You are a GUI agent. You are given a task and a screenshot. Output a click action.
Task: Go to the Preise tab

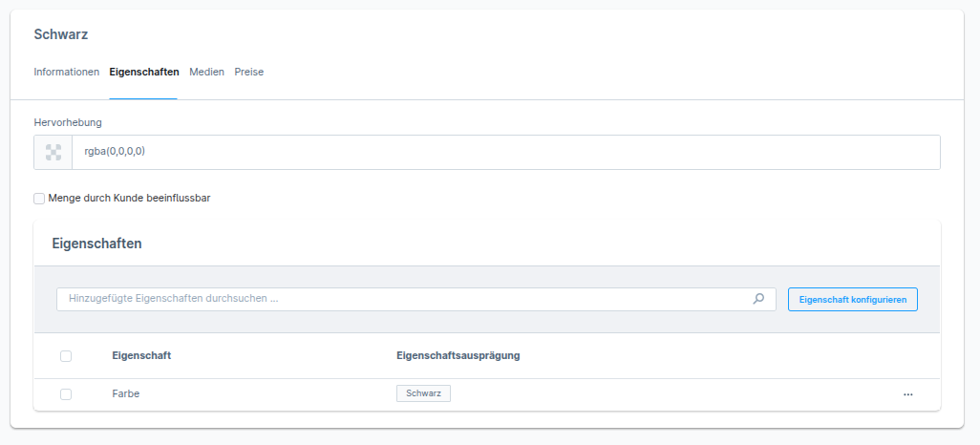click(248, 72)
